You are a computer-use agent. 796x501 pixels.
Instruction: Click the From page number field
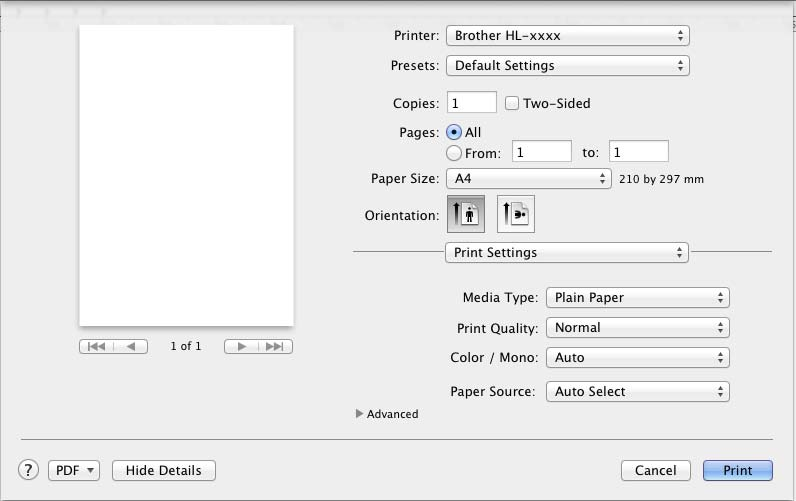pos(542,151)
